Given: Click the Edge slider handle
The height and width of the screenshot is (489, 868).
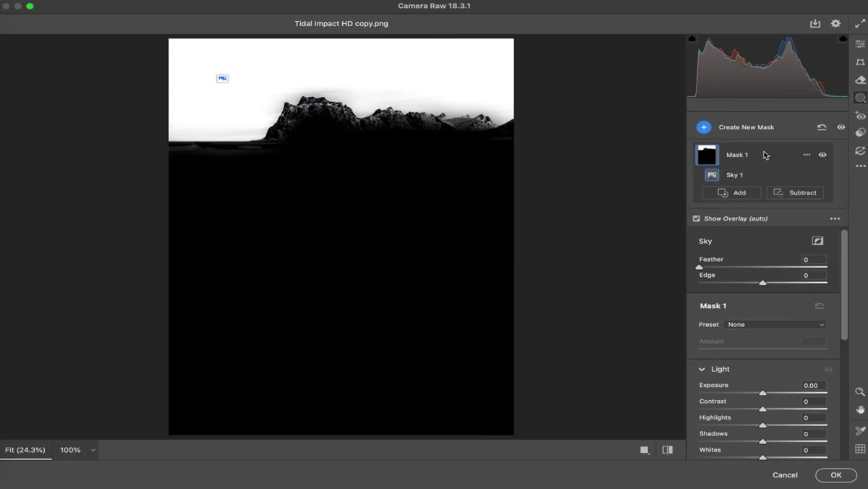Looking at the screenshot, I should (762, 283).
